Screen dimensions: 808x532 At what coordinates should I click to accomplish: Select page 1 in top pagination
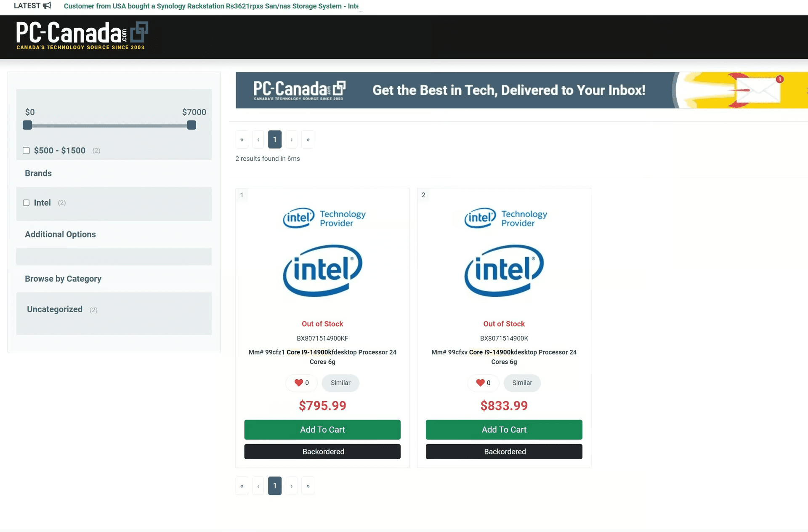[x=275, y=140]
